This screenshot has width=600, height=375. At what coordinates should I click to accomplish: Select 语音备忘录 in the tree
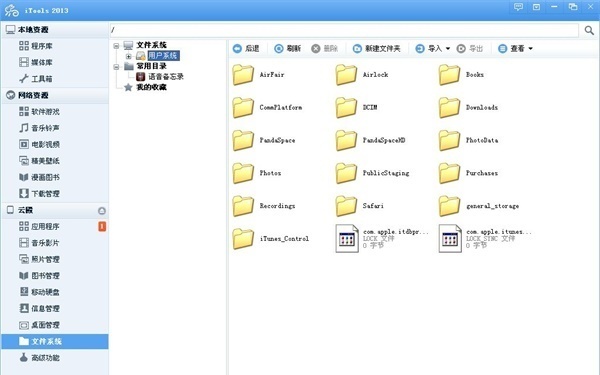pyautogui.click(x=166, y=77)
